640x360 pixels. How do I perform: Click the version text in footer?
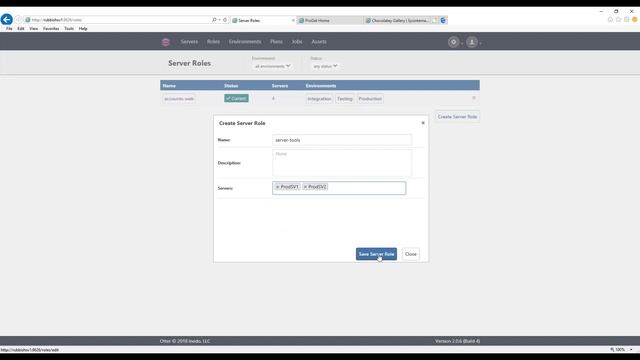click(457, 341)
